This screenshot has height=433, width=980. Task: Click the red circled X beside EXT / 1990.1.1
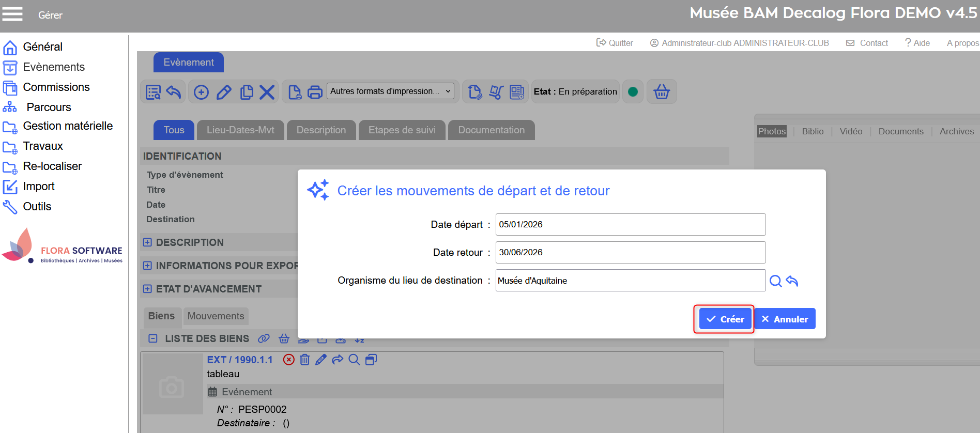[289, 360]
